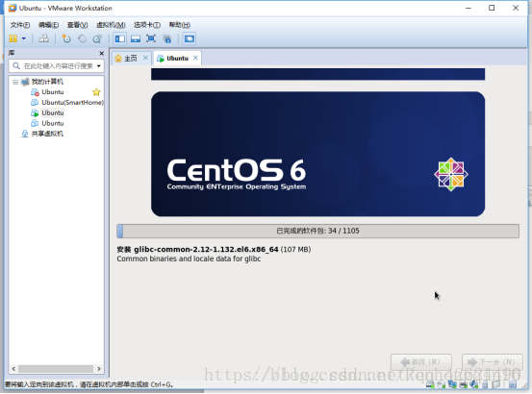
Task: Open the 查看(V) menu
Action: point(77,25)
